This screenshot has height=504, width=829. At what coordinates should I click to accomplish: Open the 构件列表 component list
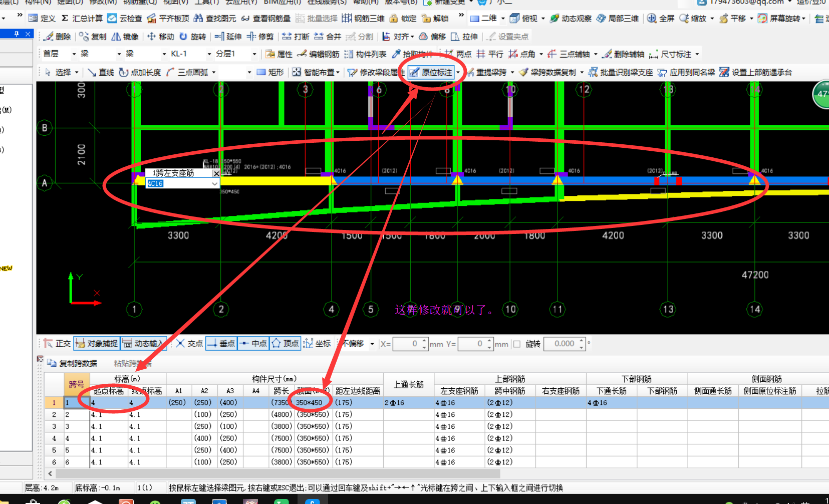365,54
